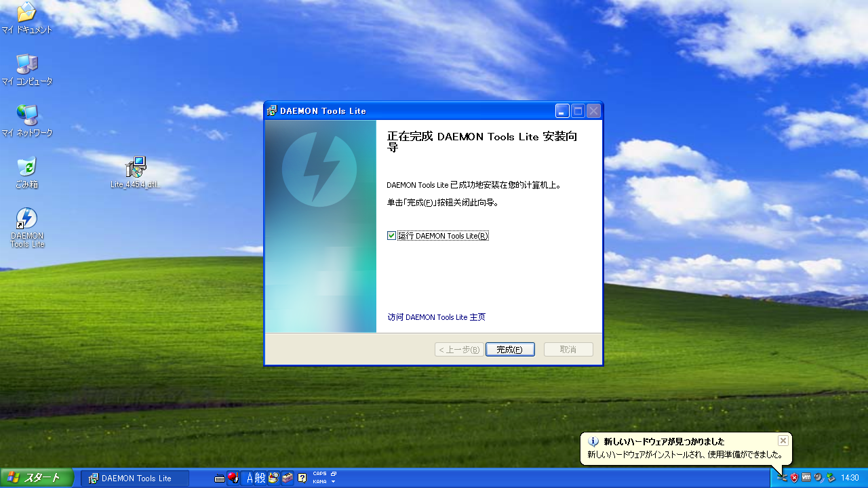This screenshot has width=868, height=488.
Task: Select the ごみ箱 recycle bin icon
Action: click(27, 173)
